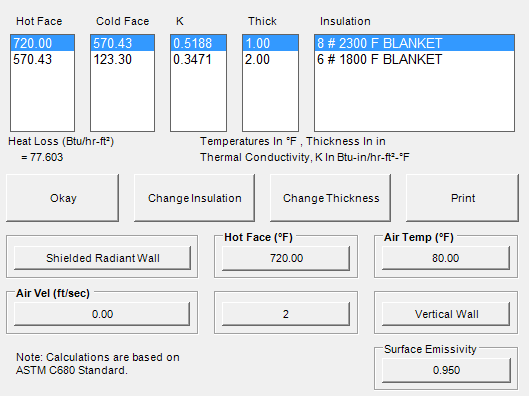Edit Surface Emissivity 0.950 value
529x396 pixels.
click(x=446, y=370)
